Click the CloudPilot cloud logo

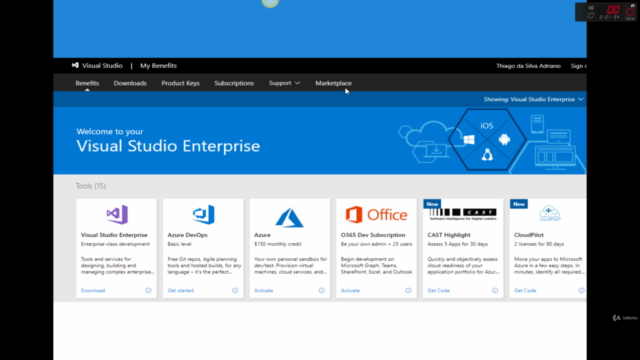tap(549, 213)
